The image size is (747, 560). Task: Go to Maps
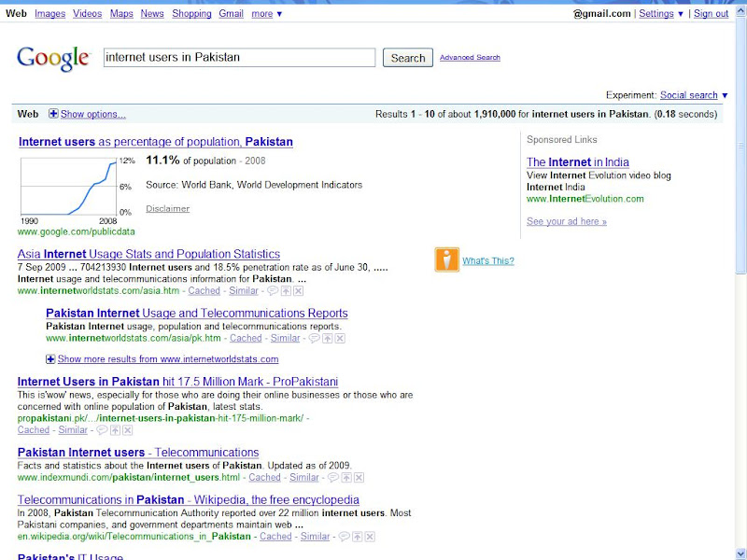121,14
